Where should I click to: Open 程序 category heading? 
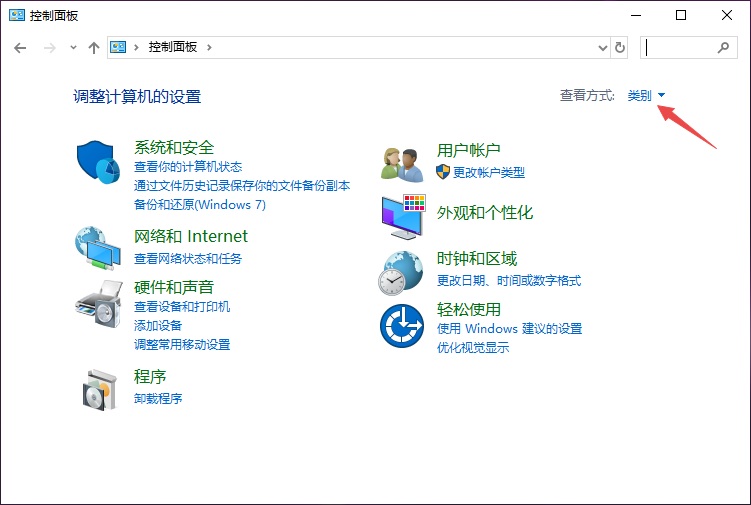pos(150,377)
